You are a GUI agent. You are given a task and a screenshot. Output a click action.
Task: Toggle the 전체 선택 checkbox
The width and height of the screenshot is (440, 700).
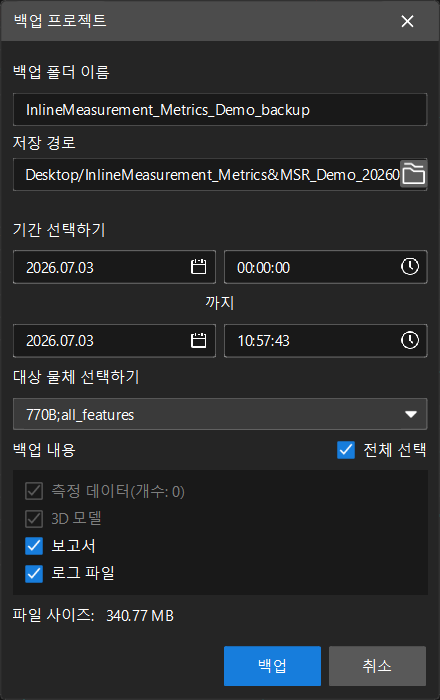(x=346, y=450)
